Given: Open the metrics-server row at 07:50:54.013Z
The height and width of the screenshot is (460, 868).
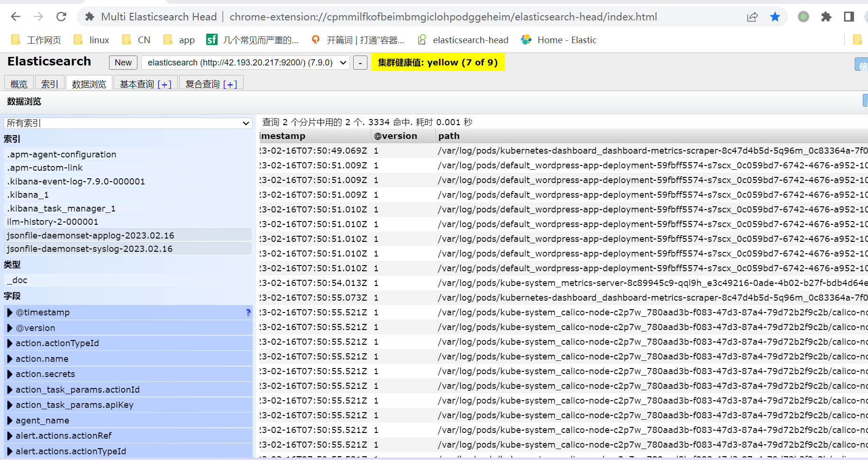Looking at the screenshot, I should pos(564,283).
